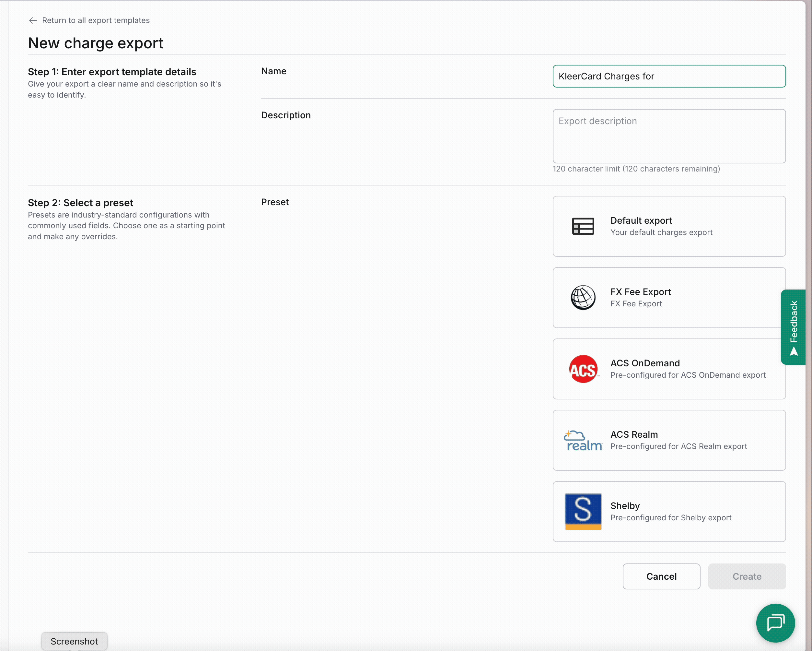This screenshot has width=812, height=651.
Task: Click the Feedback arrow icon
Action: coord(794,351)
